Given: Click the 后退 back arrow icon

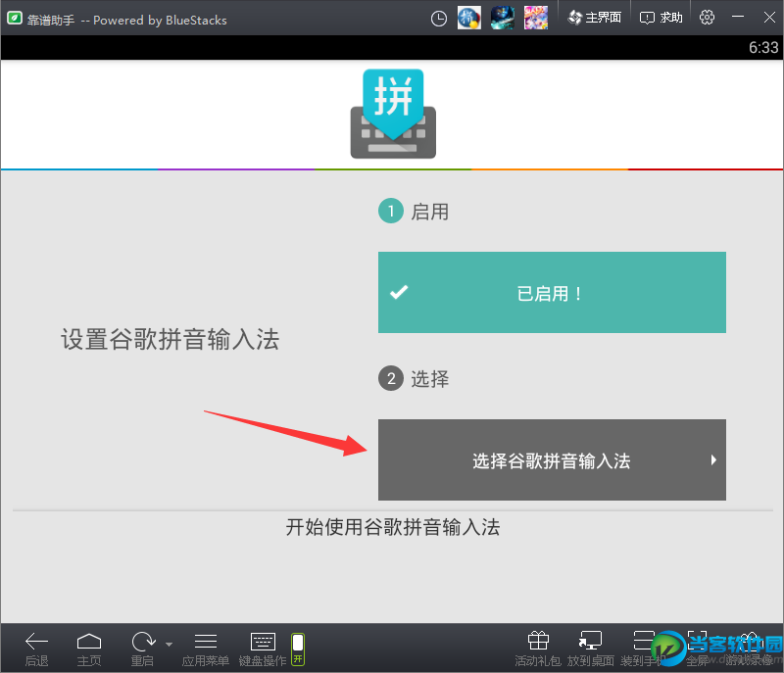Looking at the screenshot, I should click(36, 641).
